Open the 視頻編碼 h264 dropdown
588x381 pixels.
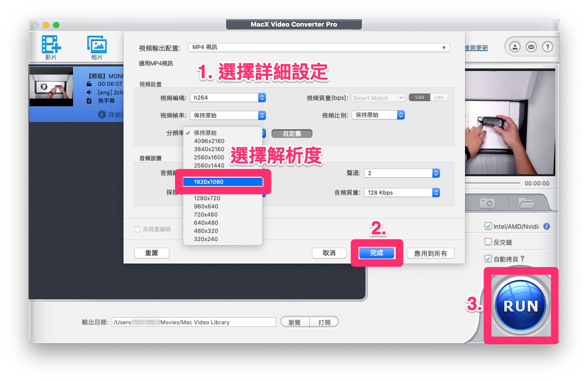[228, 98]
